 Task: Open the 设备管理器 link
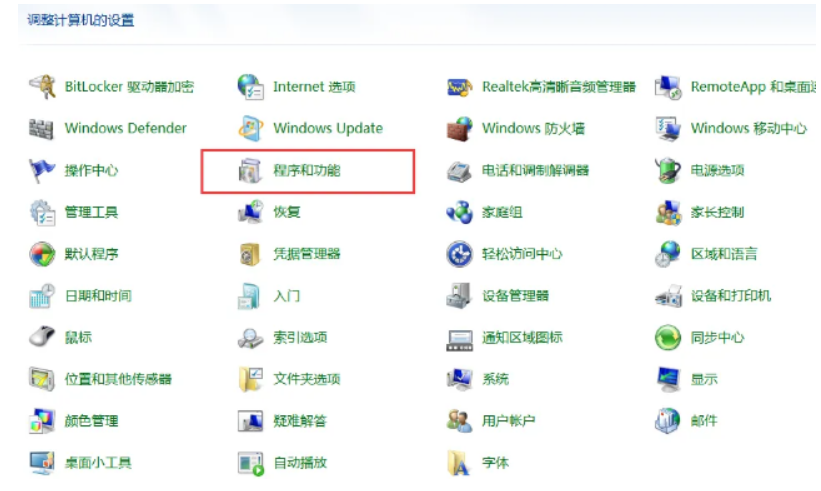[515, 296]
